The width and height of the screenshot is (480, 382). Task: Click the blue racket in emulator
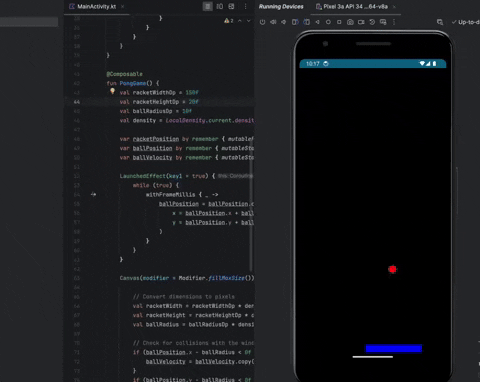[394, 348]
